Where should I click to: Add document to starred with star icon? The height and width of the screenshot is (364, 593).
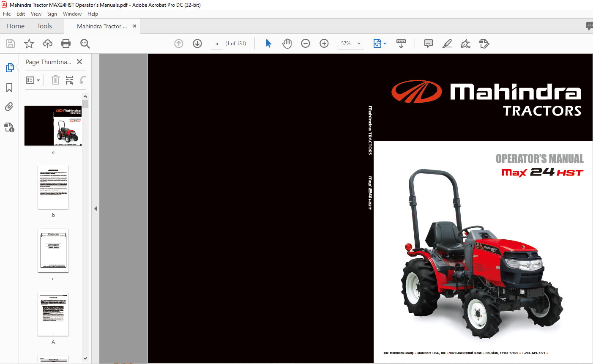coord(29,44)
